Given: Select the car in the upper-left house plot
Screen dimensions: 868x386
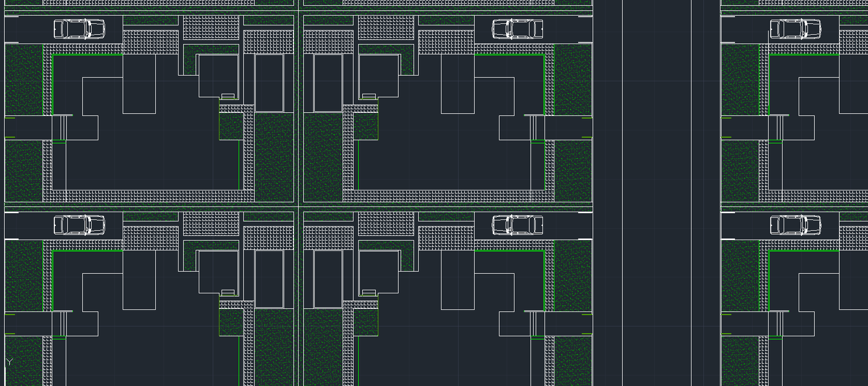Looking at the screenshot, I should point(80,29).
